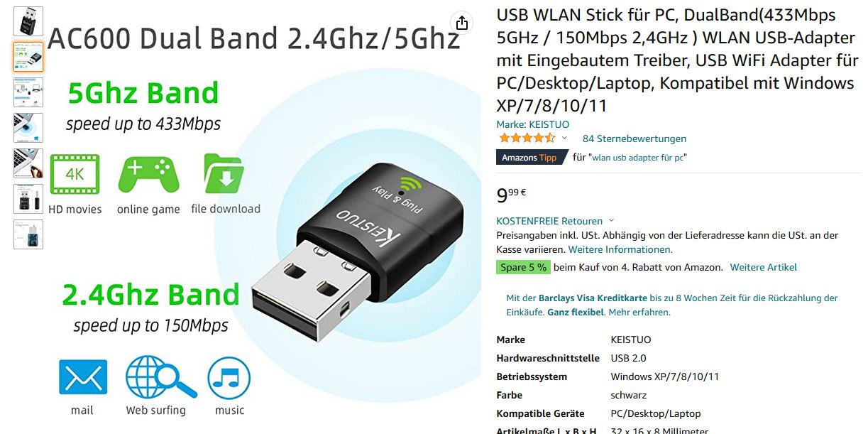Image resolution: width=868 pixels, height=434 pixels.
Task: Click the Weitere Informationen link
Action: pos(620,249)
